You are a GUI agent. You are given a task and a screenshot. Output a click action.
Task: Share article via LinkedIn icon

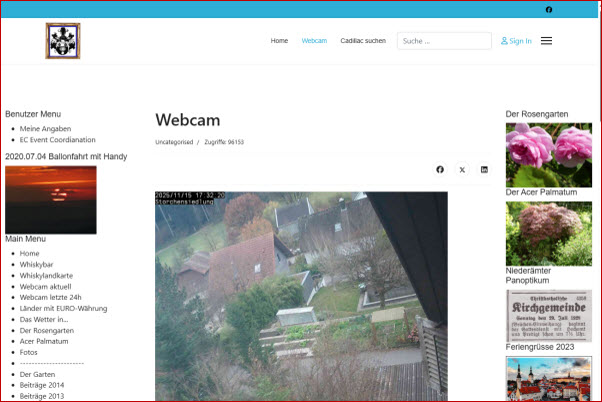click(485, 170)
